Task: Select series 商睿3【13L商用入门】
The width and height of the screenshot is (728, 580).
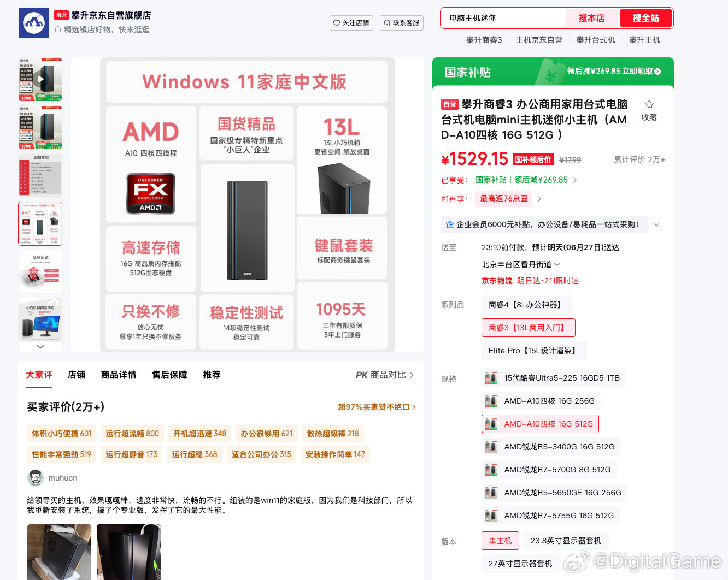Action: coord(528,328)
